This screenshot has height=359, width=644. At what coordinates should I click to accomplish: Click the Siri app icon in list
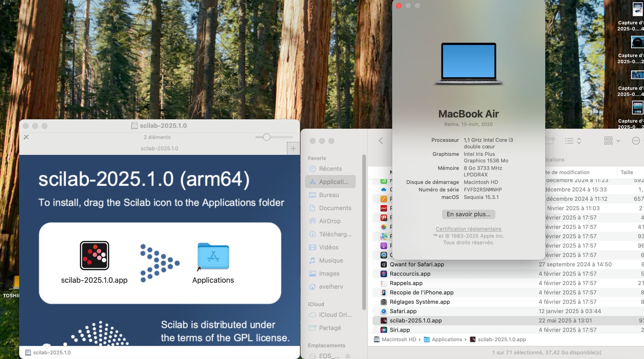click(384, 330)
